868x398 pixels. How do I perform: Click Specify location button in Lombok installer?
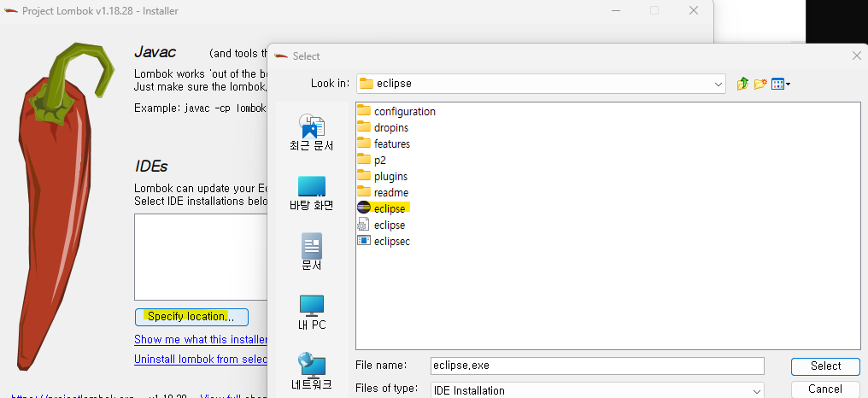[191, 317]
